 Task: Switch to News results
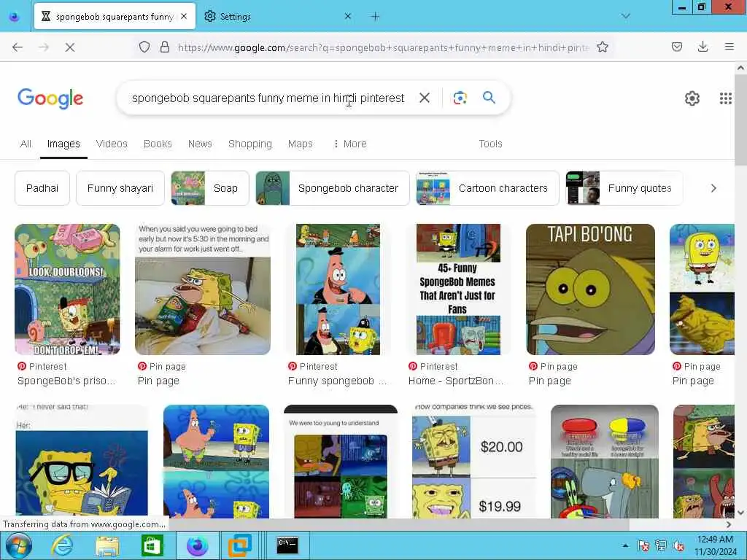(x=200, y=144)
